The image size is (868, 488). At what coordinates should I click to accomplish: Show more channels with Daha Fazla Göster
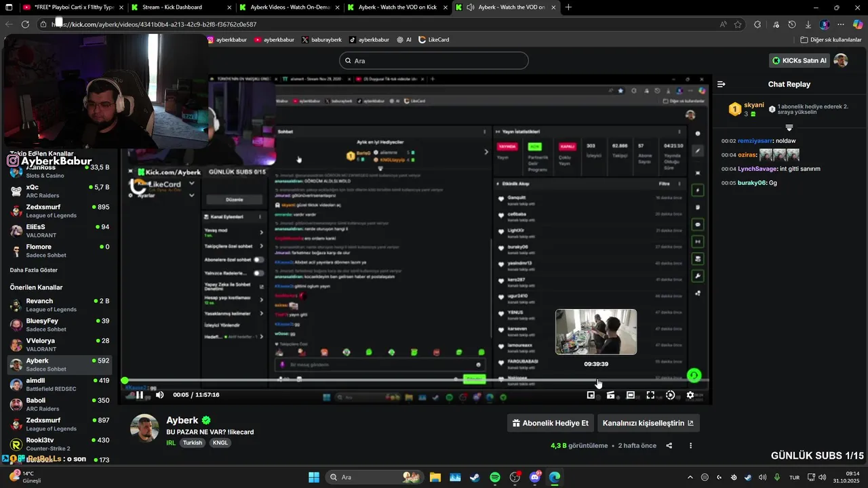(34, 270)
